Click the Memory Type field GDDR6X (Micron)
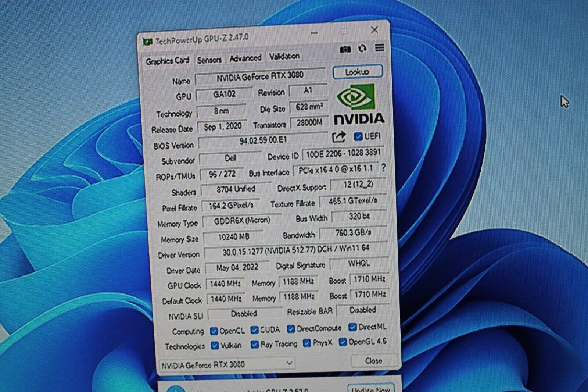Viewport: 588px width, 392px height. pyautogui.click(x=242, y=221)
